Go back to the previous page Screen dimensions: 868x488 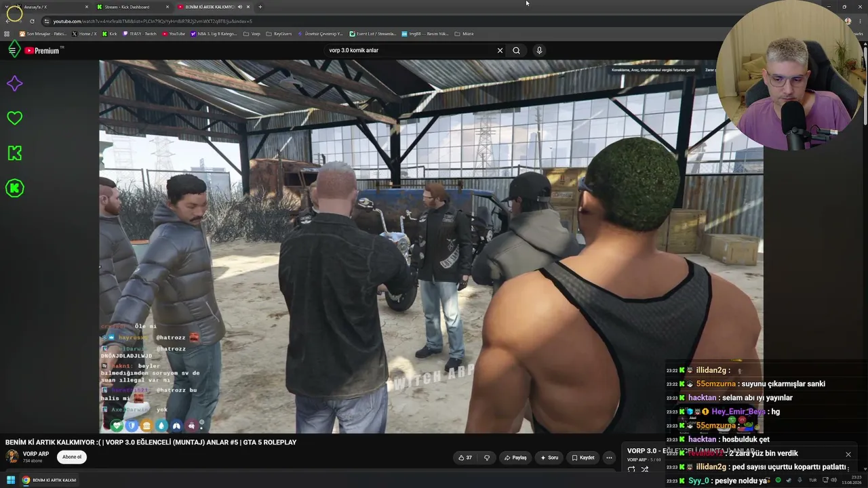[7, 21]
